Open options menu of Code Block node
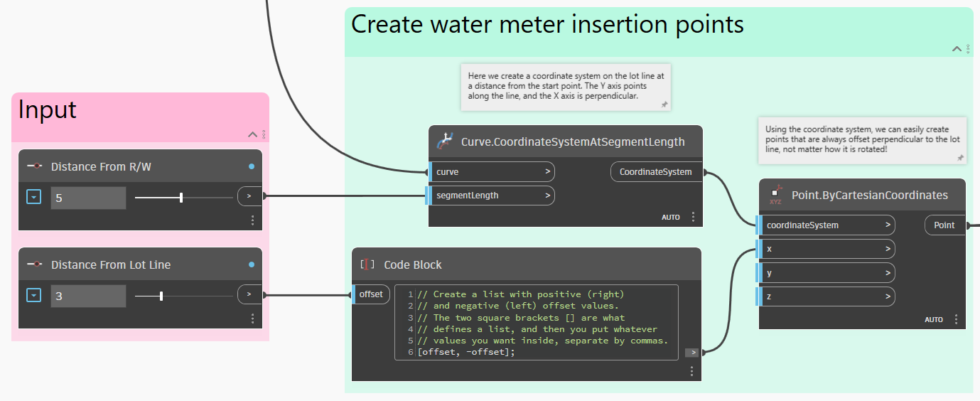Screen dimensions: 980x401 coord(691,371)
